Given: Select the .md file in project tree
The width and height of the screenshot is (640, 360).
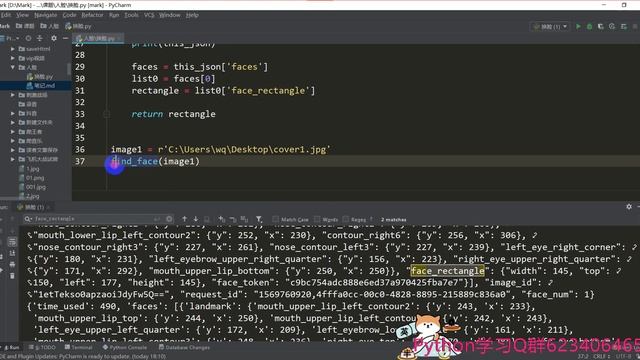Looking at the screenshot, I should tap(40, 86).
